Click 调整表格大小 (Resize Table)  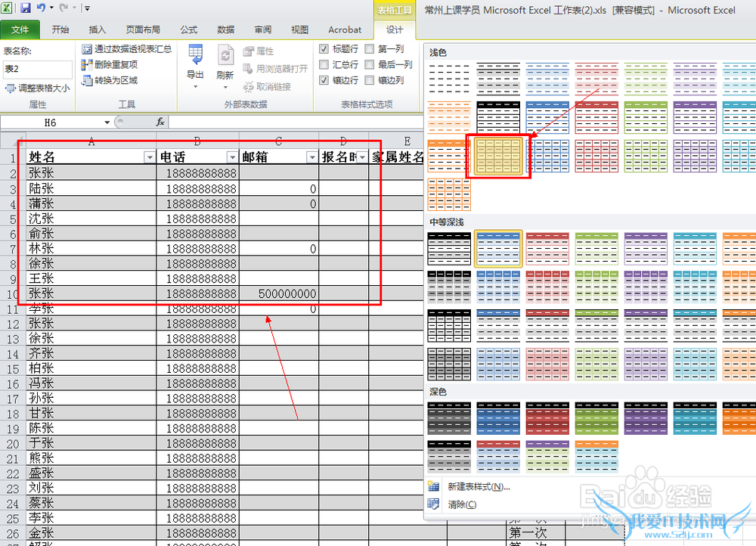[38, 88]
